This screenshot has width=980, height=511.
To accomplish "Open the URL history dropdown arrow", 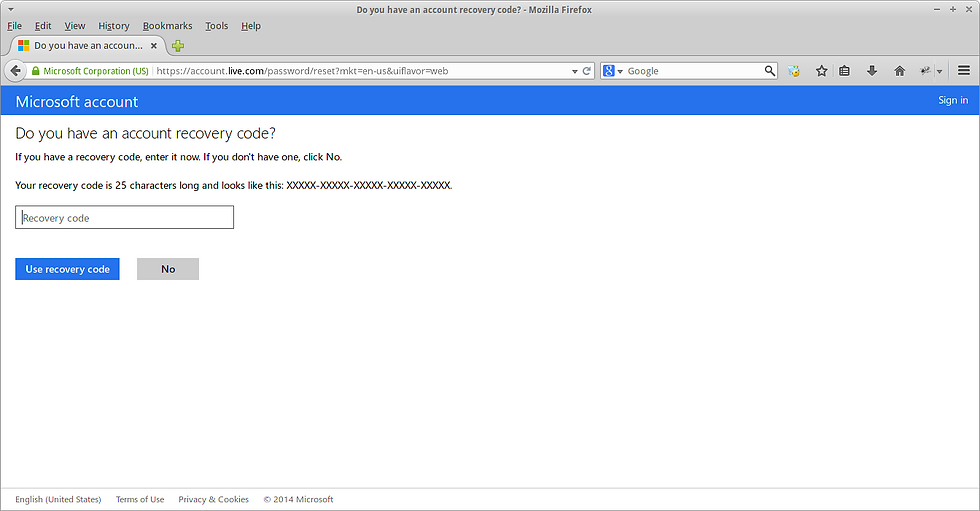I will coord(574,71).
